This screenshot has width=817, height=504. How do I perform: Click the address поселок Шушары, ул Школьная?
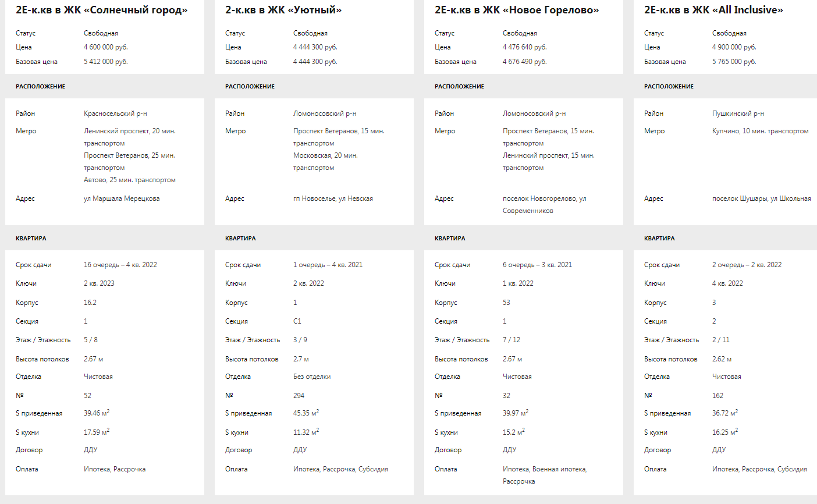[761, 198]
